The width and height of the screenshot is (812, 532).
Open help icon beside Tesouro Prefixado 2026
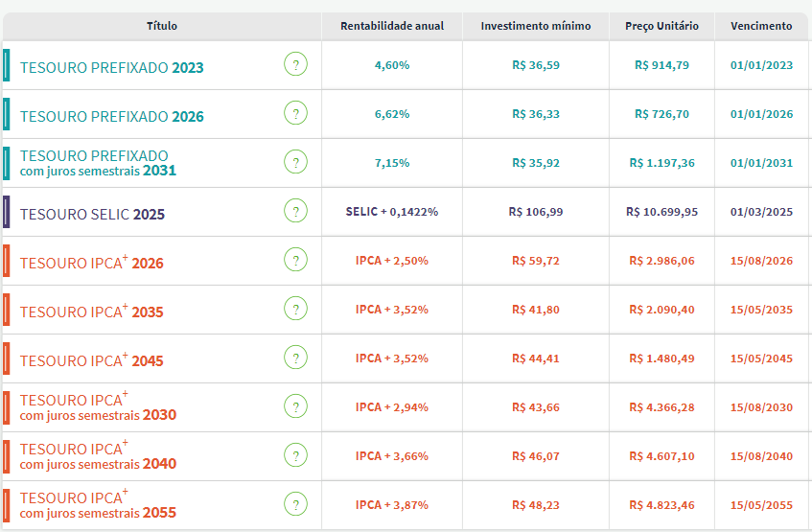point(295,114)
